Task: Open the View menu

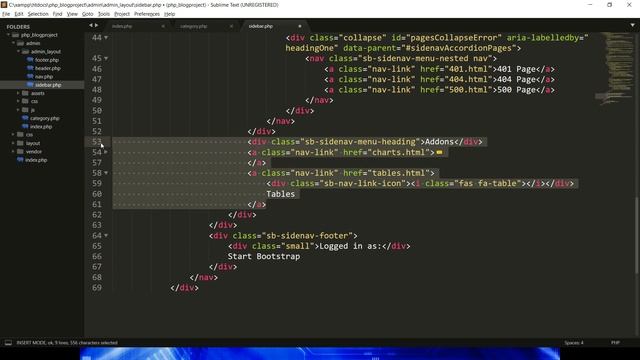Action: 72,14
